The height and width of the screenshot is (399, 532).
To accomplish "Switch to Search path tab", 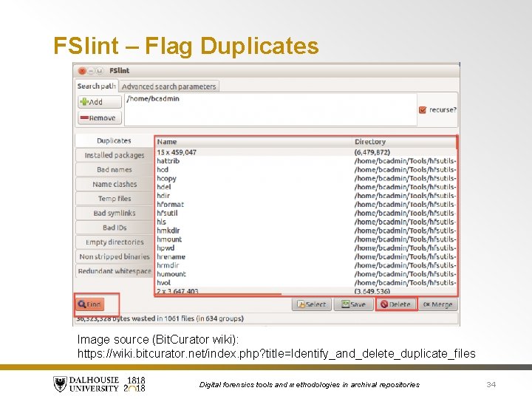I will click(x=96, y=86).
